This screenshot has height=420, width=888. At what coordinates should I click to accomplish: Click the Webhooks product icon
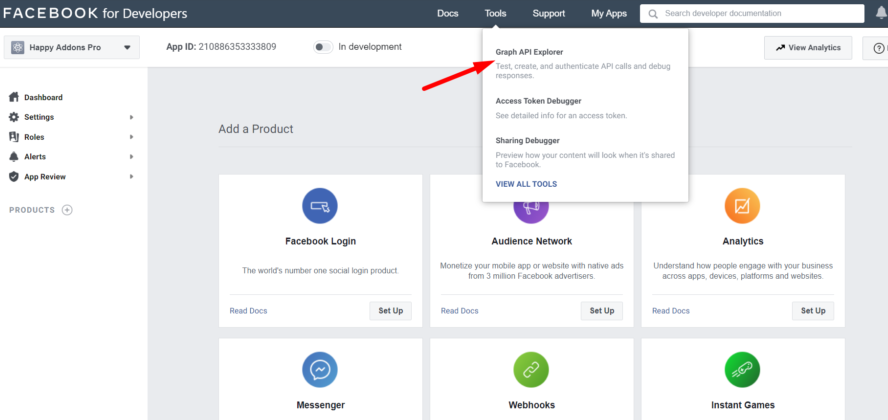531,370
